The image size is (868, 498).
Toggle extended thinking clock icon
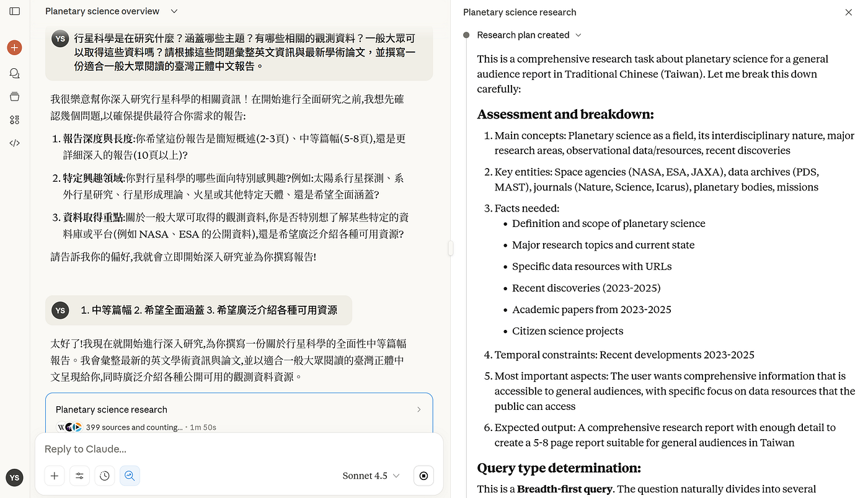tap(105, 476)
